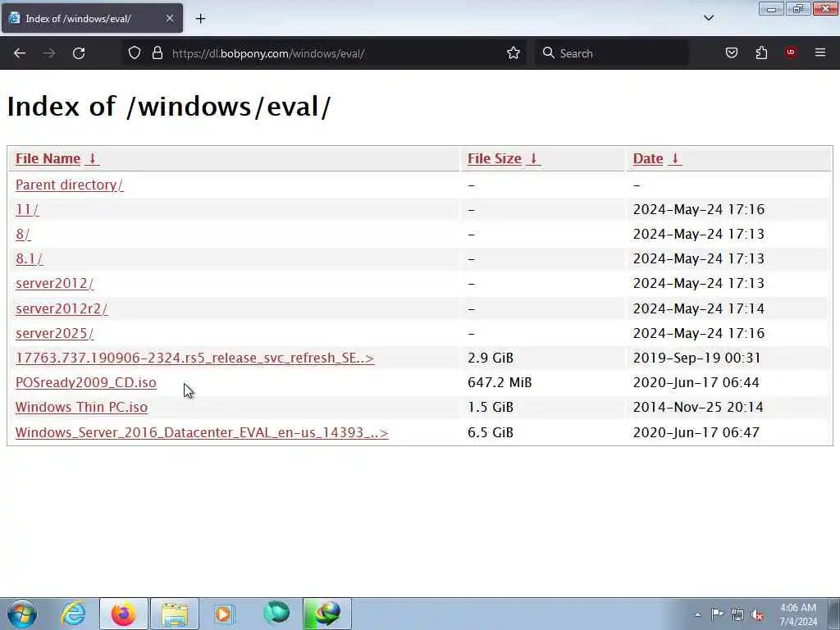Screen dimensions: 840x630
Task: Click the Show desktop strip after the clock
Action: (x=834, y=614)
